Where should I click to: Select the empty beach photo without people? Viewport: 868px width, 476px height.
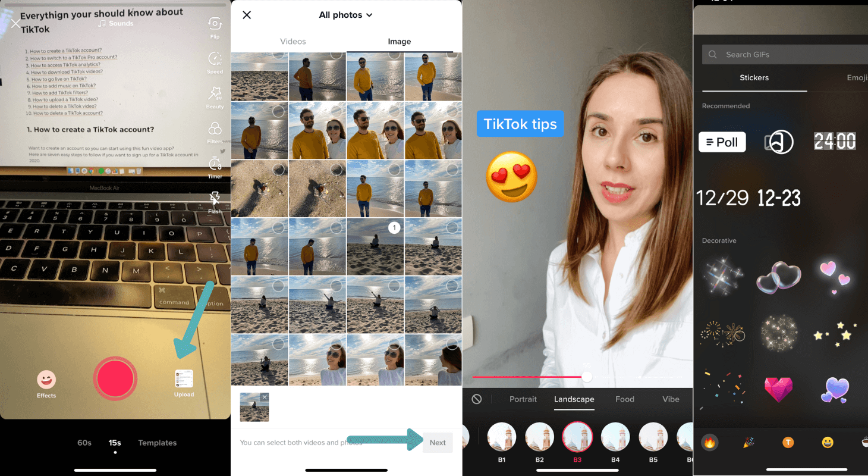click(259, 76)
